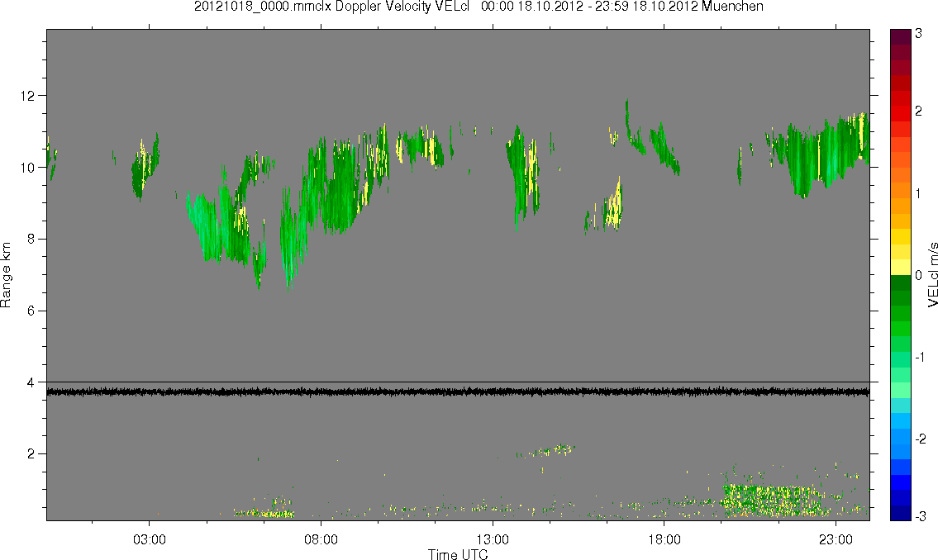The height and width of the screenshot is (560, 938).
Task: Click the light-green cloud echo near 04:30
Action: (x=207, y=227)
